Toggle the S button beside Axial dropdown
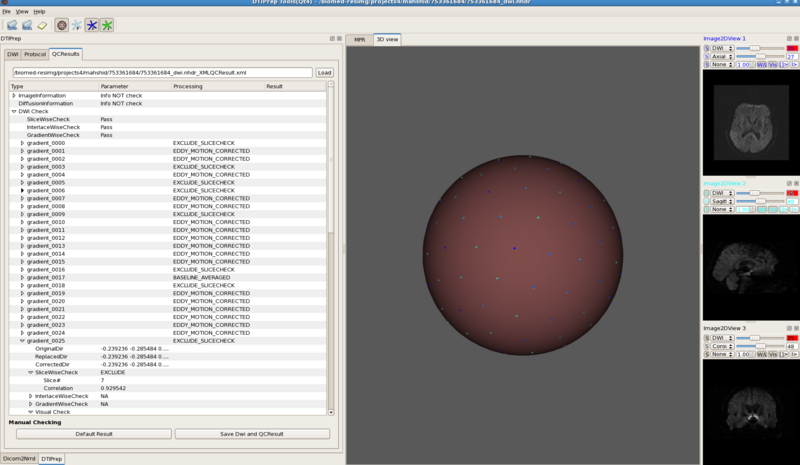 click(x=707, y=56)
